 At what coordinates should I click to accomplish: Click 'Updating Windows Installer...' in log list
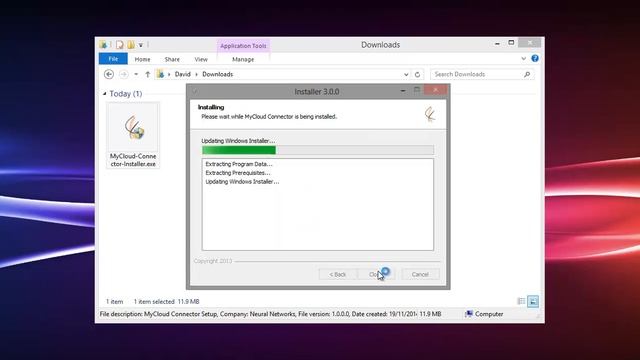242,182
